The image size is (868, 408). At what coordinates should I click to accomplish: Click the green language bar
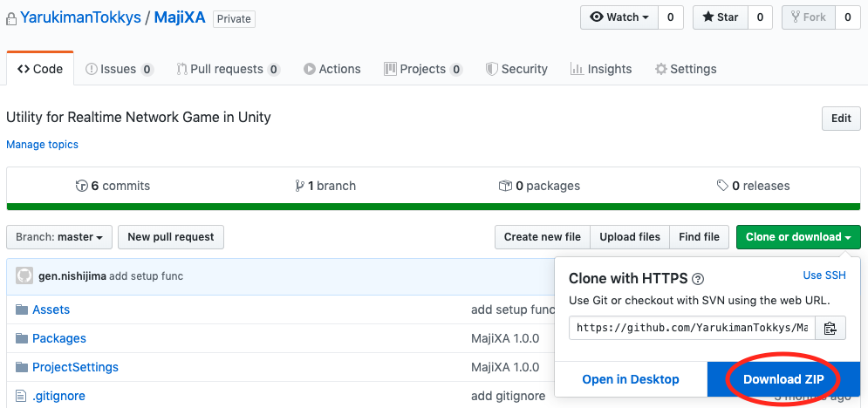(434, 207)
